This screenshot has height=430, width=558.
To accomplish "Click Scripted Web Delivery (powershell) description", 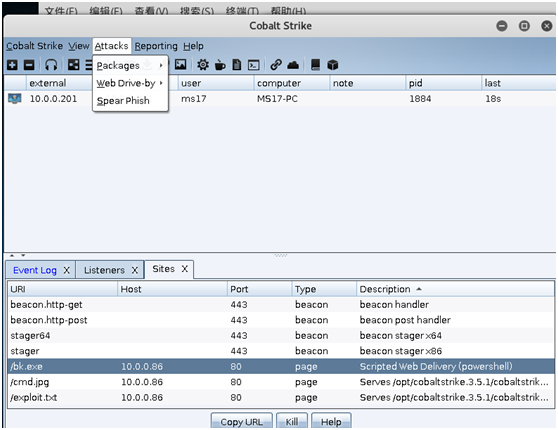I will tap(436, 367).
